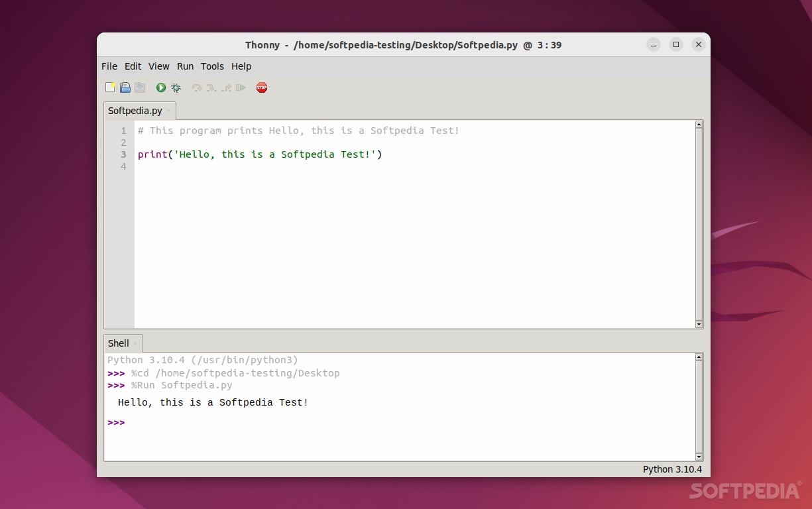
Task: Click line number 3 in the gutter
Action: (x=123, y=154)
